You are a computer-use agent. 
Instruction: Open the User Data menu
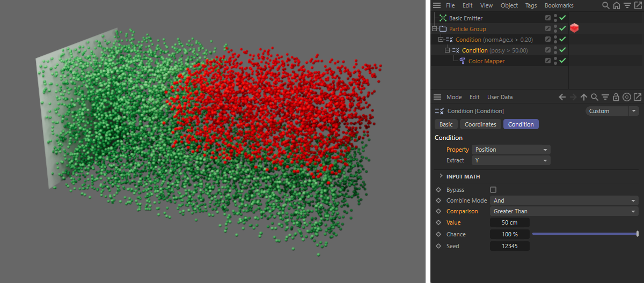click(500, 97)
